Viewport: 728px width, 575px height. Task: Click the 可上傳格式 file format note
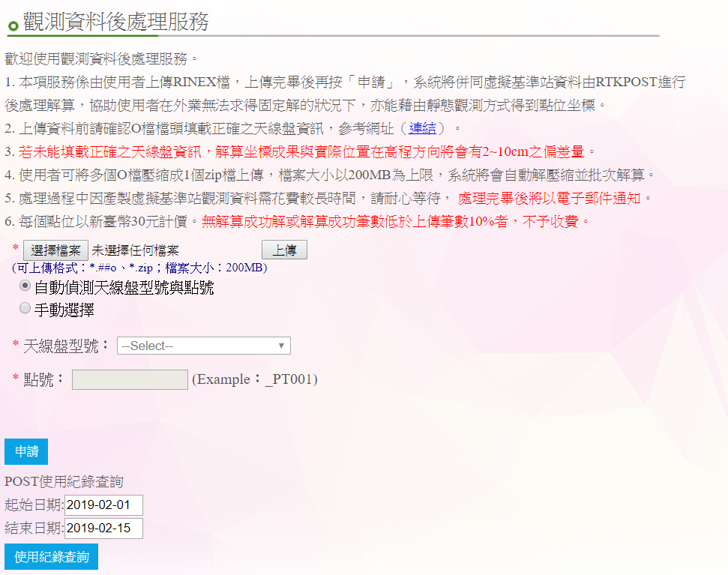139,268
